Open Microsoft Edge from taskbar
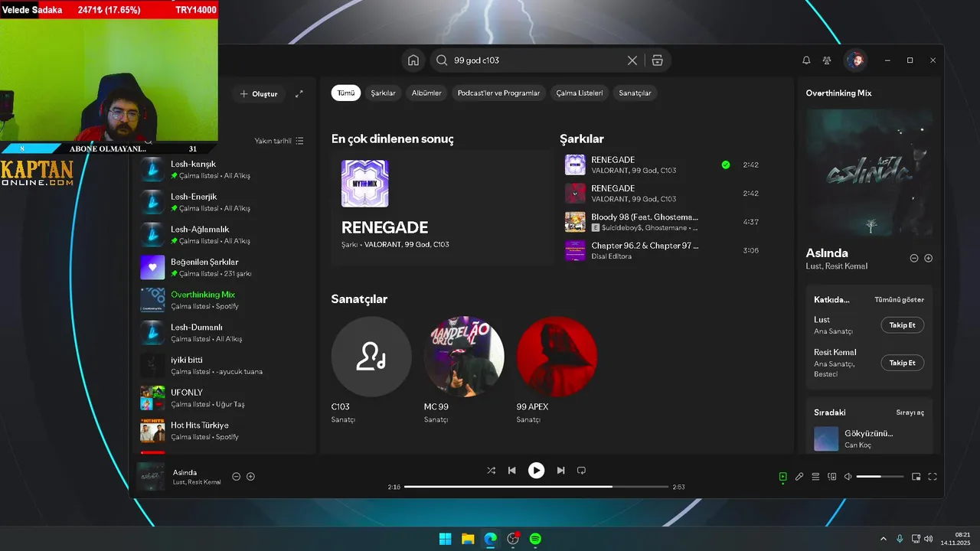 (x=490, y=539)
